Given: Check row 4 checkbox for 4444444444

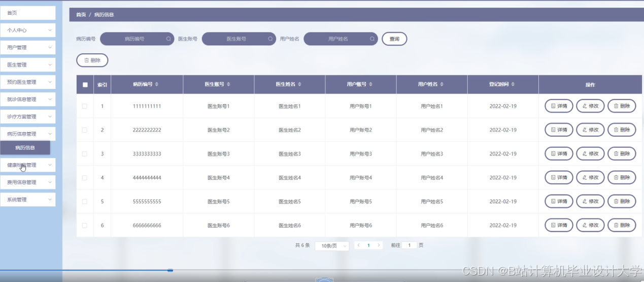Looking at the screenshot, I should pos(85,178).
